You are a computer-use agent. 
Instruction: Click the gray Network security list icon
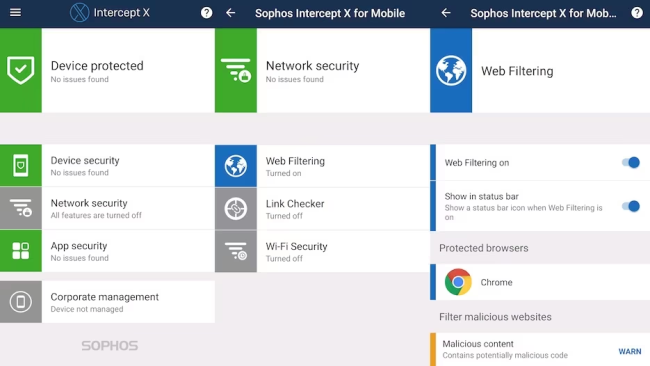click(x=21, y=208)
